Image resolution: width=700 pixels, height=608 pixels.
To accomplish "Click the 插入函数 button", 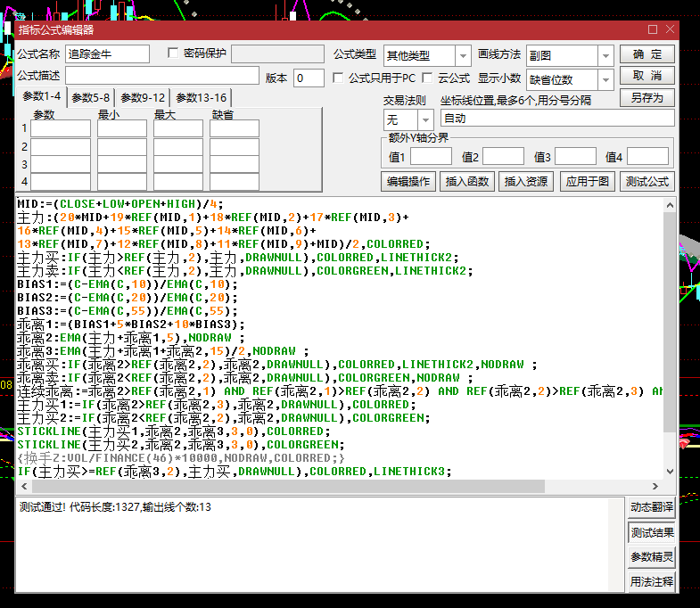I will 467,181.
